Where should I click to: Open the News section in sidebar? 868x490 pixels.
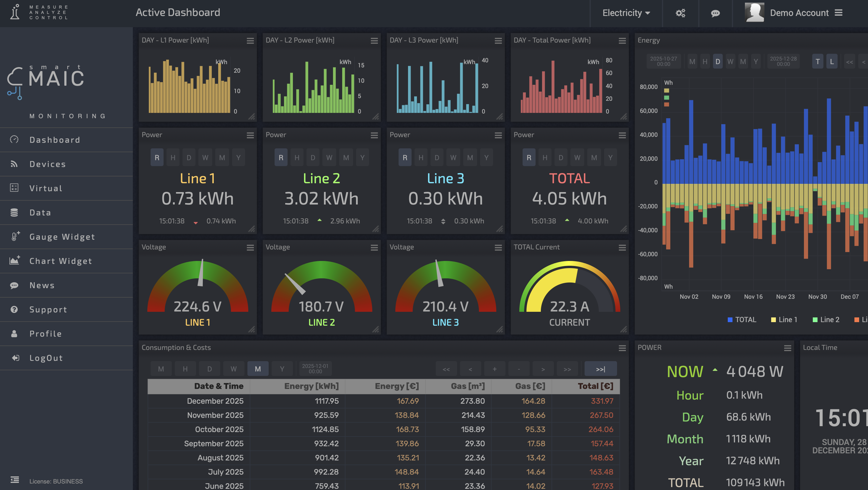[x=42, y=285]
